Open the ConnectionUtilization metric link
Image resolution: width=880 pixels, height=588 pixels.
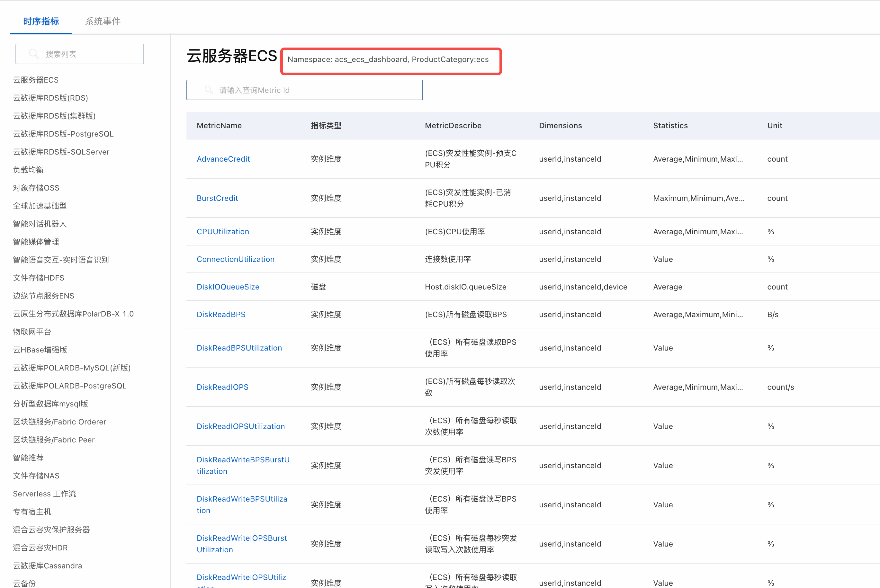coord(235,259)
